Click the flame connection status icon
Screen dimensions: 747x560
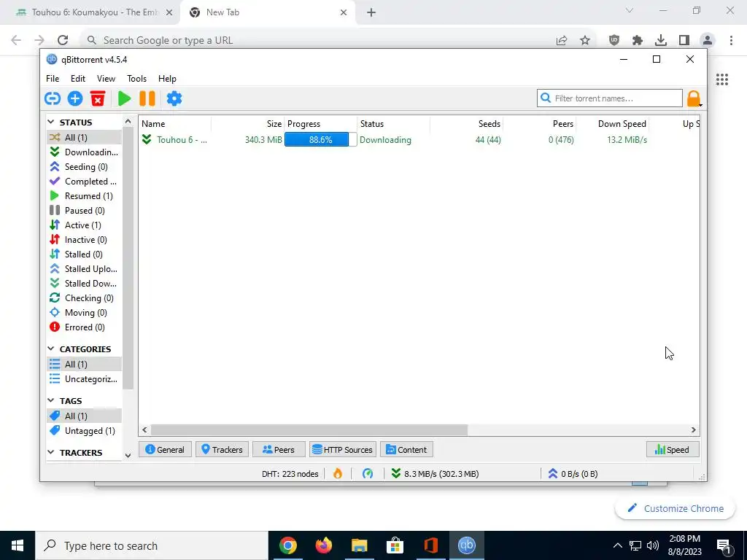tap(338, 474)
